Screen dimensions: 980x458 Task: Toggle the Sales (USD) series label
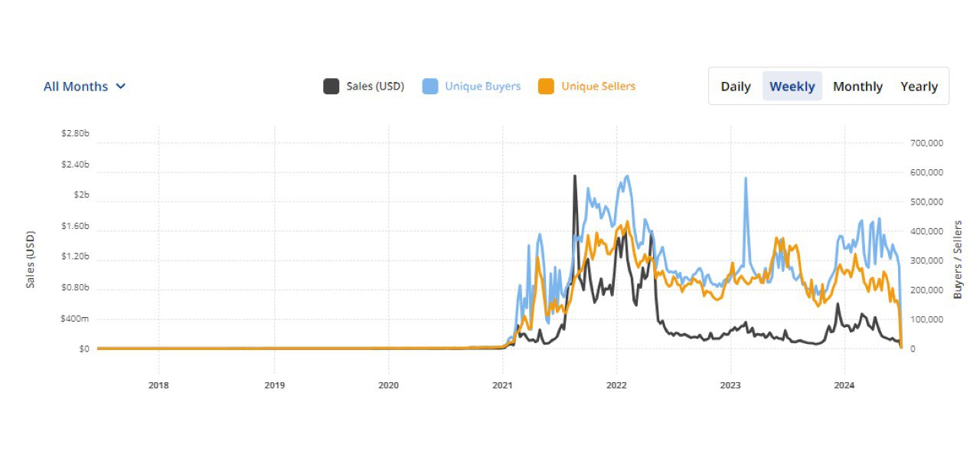(375, 87)
